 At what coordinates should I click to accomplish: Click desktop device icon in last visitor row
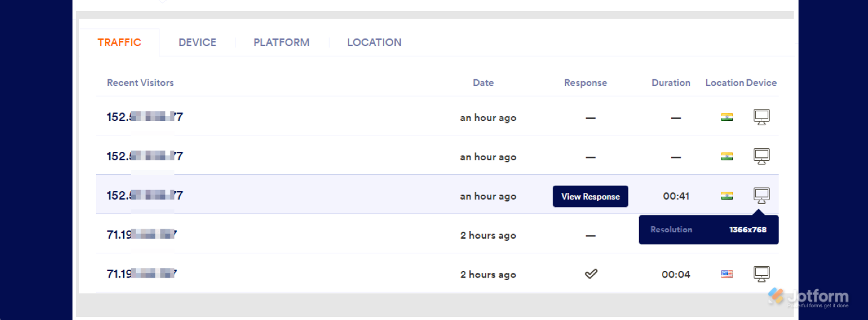coord(762,274)
